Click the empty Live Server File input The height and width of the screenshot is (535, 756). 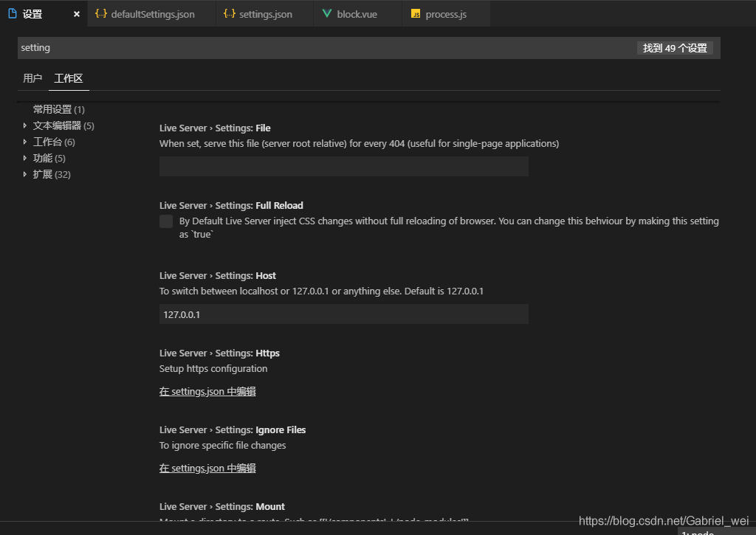(x=343, y=166)
